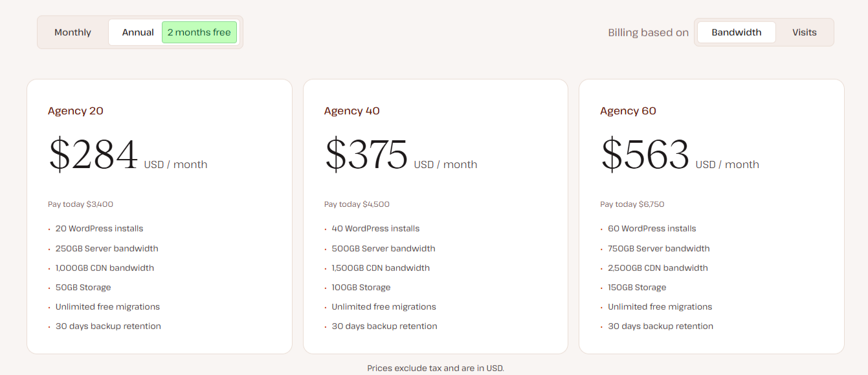Click the $375 price figure
868x375 pixels.
coord(366,155)
